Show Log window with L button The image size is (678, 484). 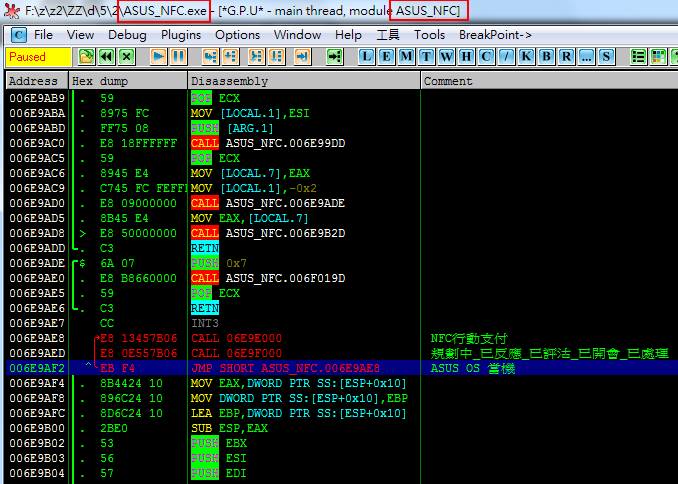[366, 57]
